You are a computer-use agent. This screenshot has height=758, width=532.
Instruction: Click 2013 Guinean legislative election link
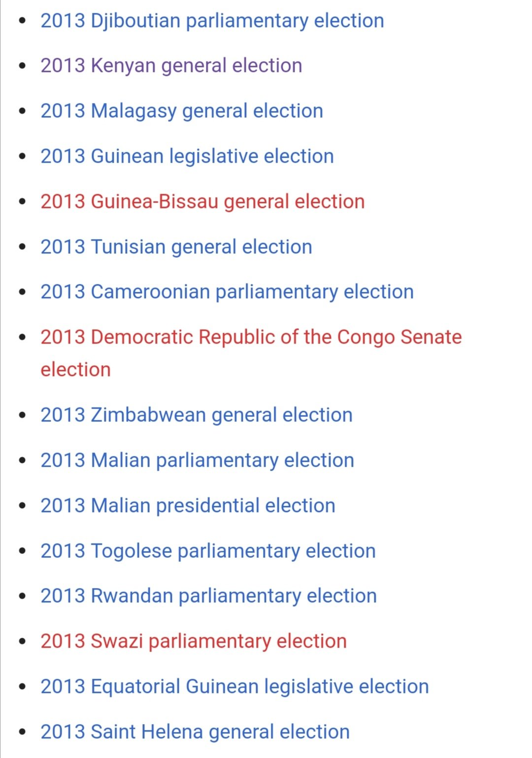(x=187, y=157)
